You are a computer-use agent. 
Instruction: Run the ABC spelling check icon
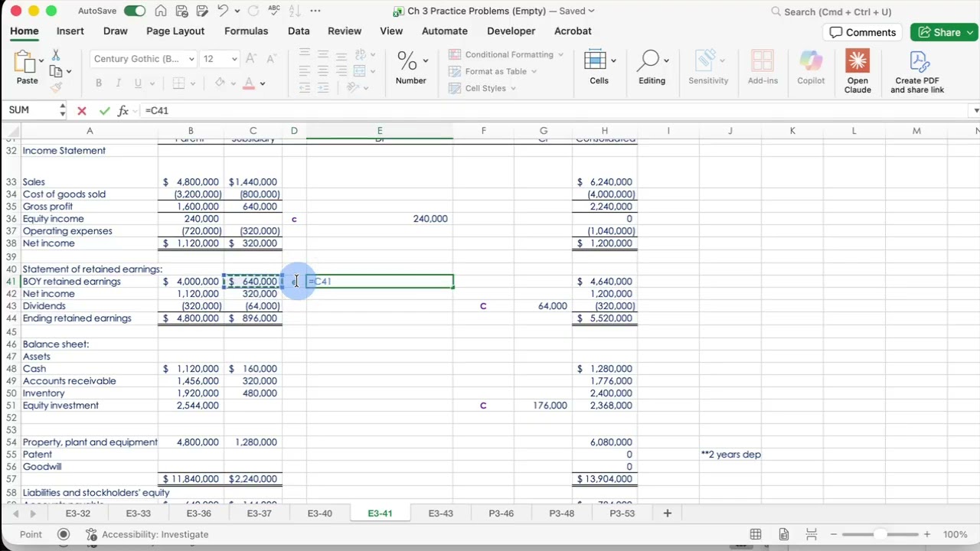tap(274, 11)
